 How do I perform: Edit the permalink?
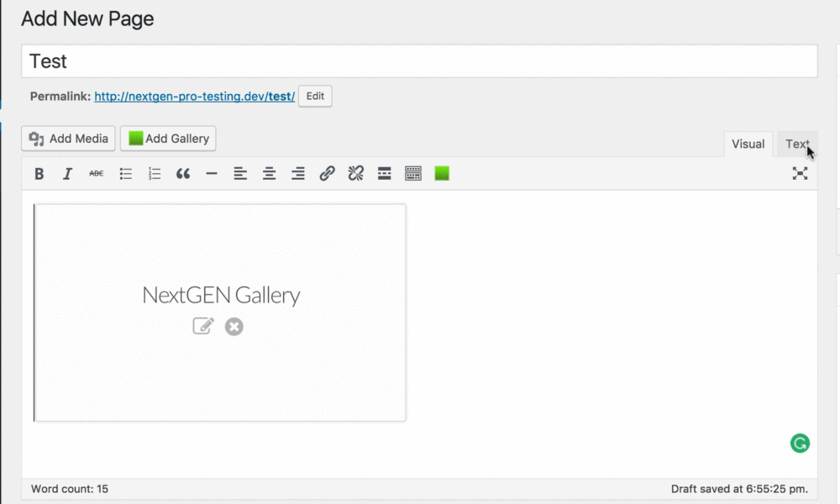(315, 97)
